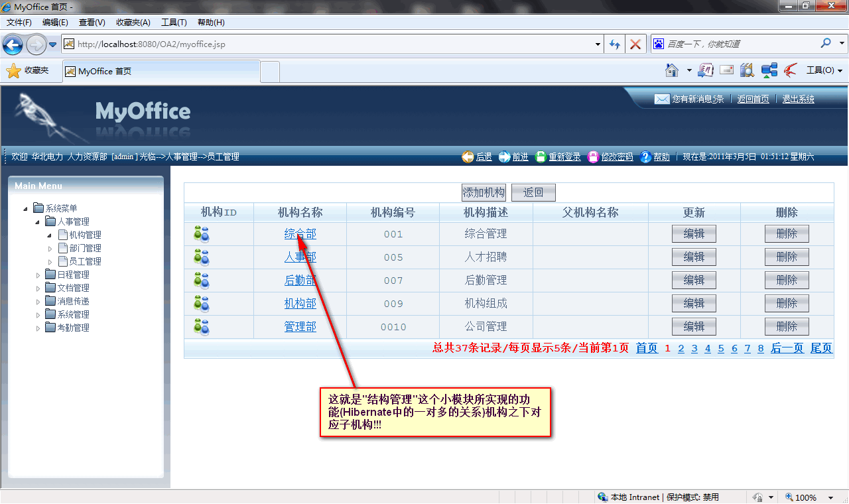Click the 退出系统 logout link

(x=798, y=99)
